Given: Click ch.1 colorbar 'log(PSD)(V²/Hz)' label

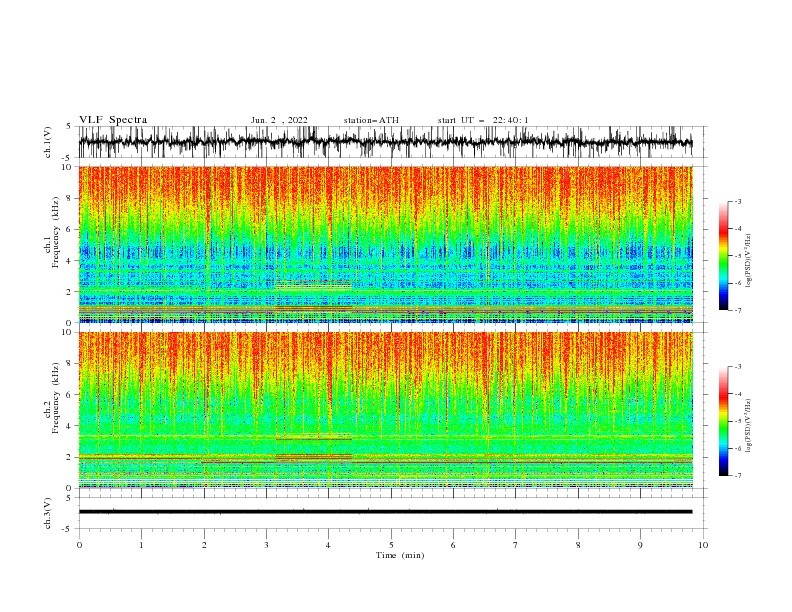Looking at the screenshot, I should [748, 261].
